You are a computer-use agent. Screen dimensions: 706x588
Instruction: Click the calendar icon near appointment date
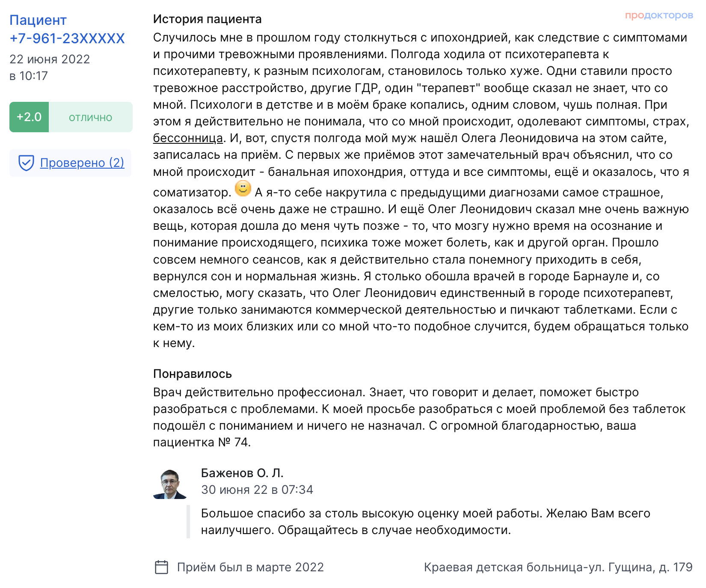(x=161, y=567)
